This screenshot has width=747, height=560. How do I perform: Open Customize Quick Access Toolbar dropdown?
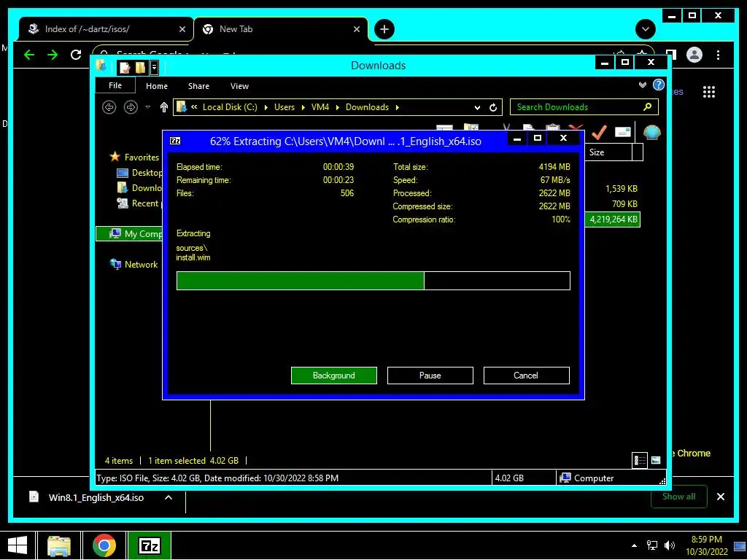(x=154, y=68)
